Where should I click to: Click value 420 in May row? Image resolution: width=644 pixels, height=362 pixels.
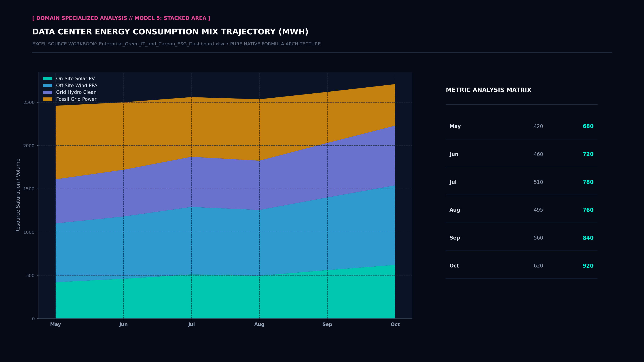point(538,126)
